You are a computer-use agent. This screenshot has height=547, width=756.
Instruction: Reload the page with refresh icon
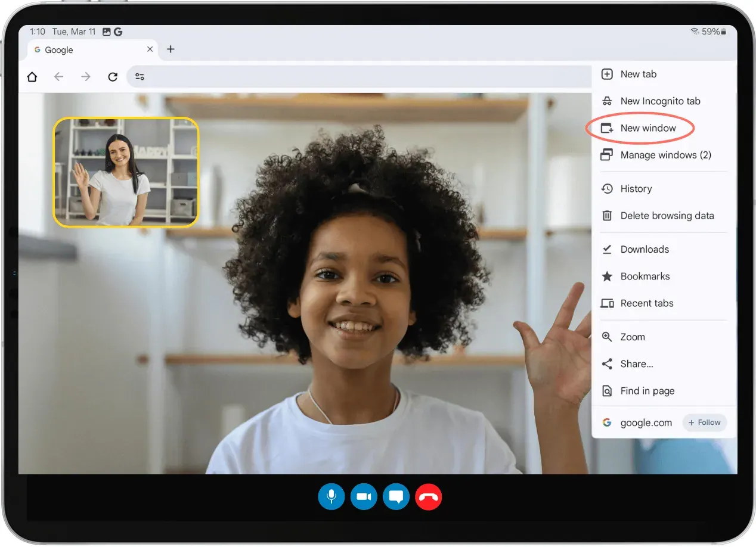[x=113, y=77]
